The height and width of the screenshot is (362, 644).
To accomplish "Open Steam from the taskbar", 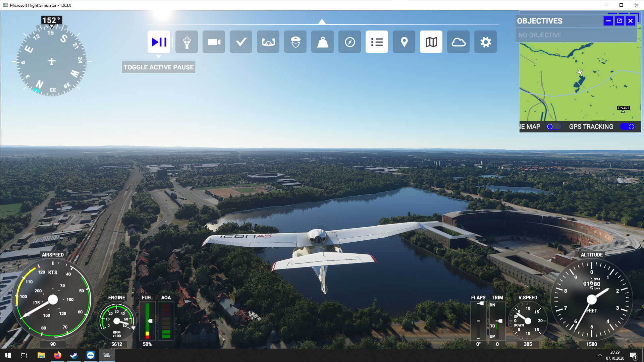I will [74, 355].
